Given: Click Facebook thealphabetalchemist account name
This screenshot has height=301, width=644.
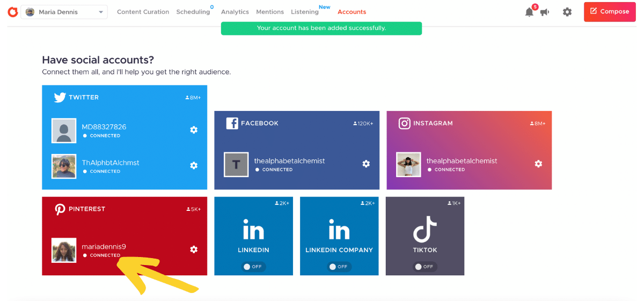Looking at the screenshot, I should pos(290,161).
